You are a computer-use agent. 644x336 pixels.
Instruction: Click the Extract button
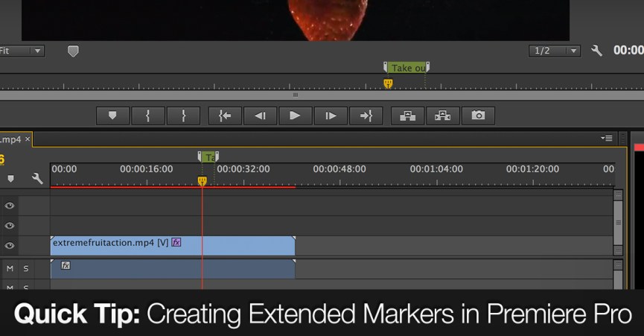(443, 115)
